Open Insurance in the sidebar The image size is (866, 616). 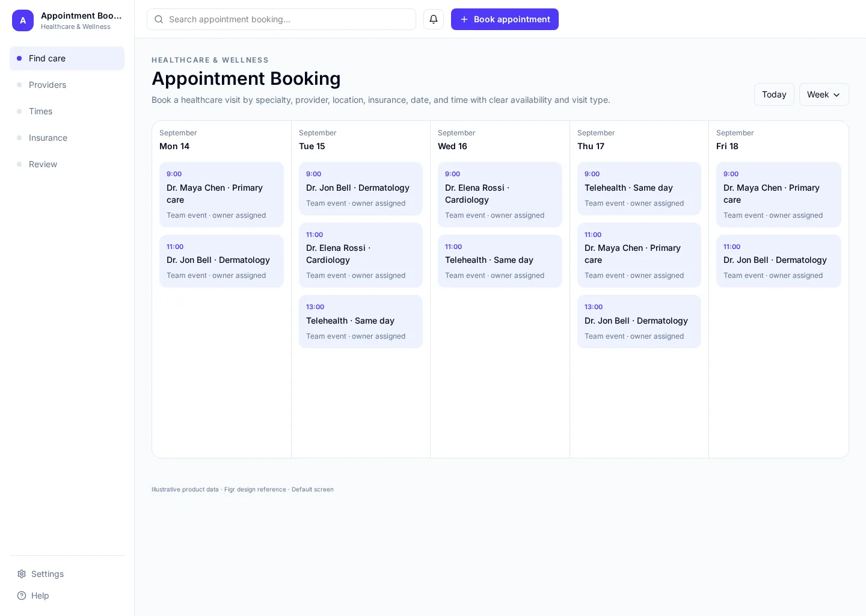point(67,138)
